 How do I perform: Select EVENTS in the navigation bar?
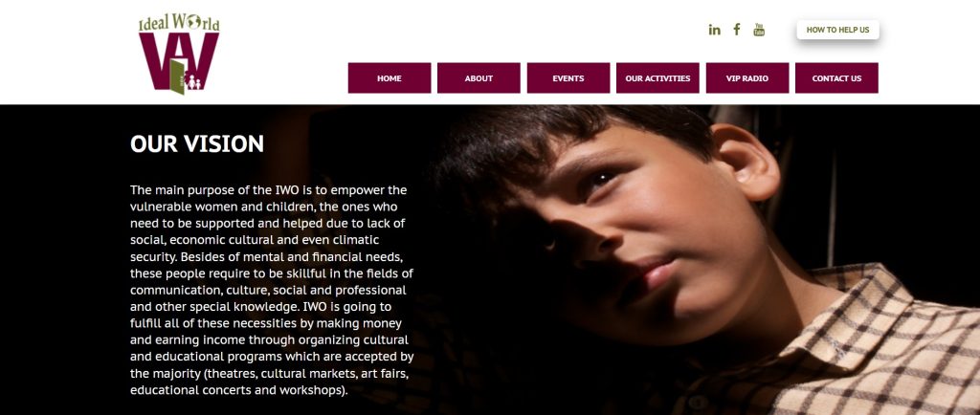point(568,78)
